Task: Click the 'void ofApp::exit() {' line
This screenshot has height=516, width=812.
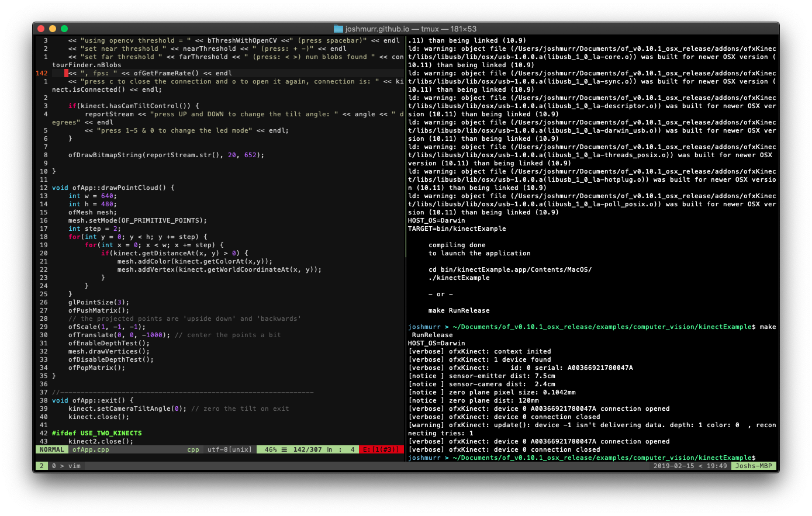Action: pyautogui.click(x=92, y=400)
